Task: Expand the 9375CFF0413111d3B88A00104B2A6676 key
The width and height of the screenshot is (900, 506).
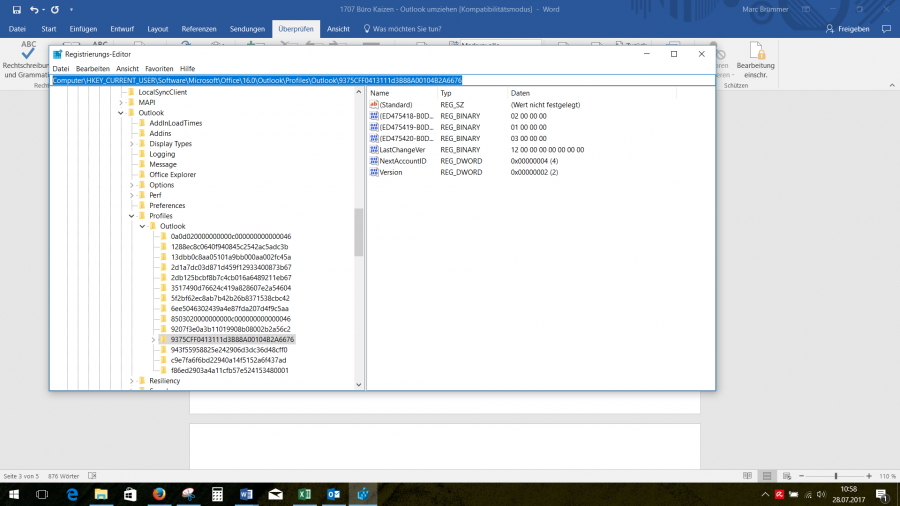Action: pyautogui.click(x=153, y=340)
